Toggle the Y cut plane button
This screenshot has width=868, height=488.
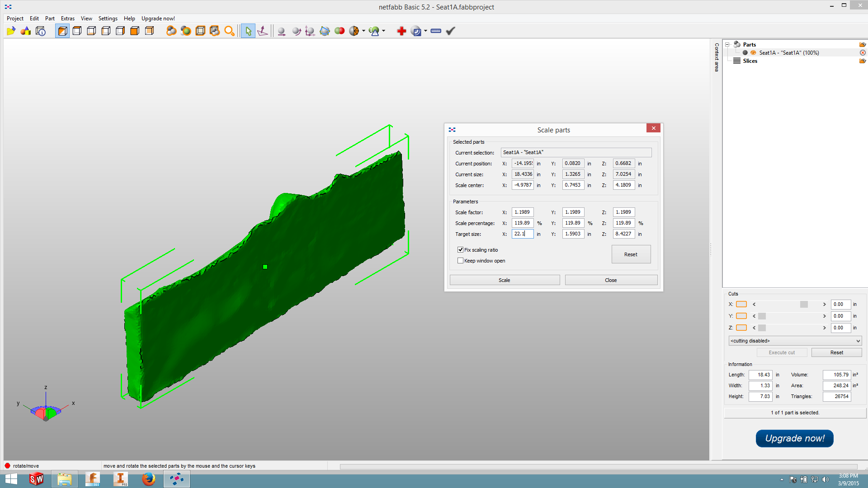(x=741, y=316)
